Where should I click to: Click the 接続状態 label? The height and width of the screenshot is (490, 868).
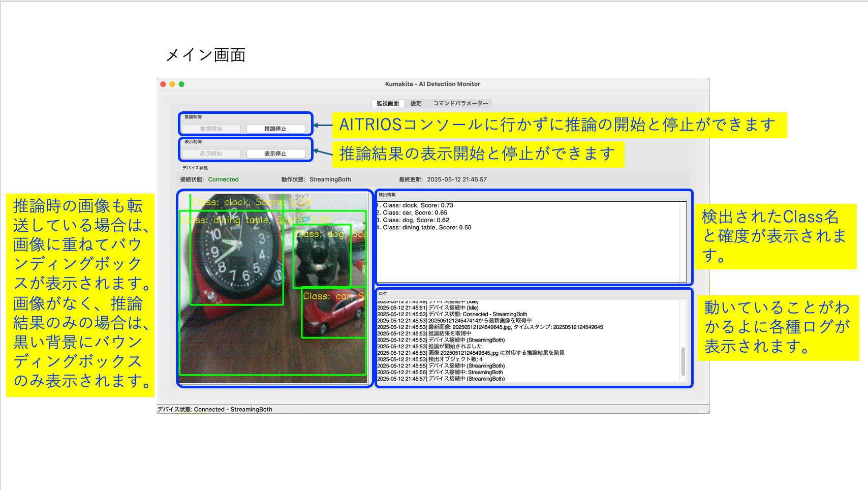tap(192, 179)
